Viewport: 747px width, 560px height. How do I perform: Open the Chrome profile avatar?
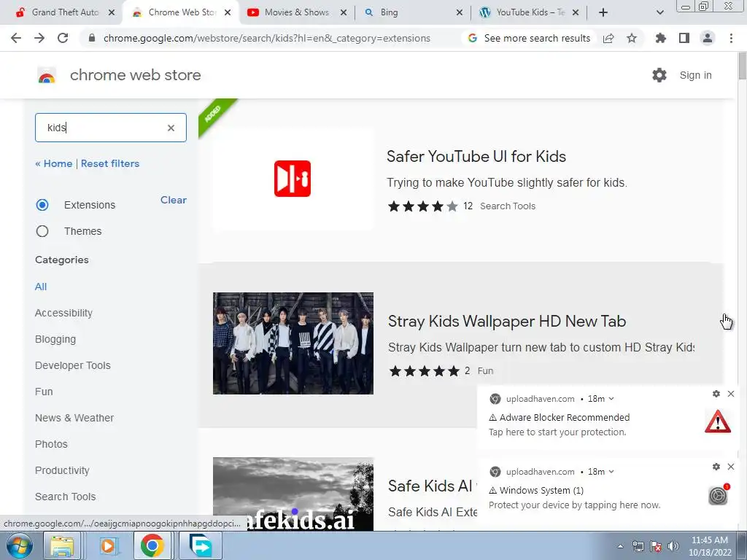708,38
